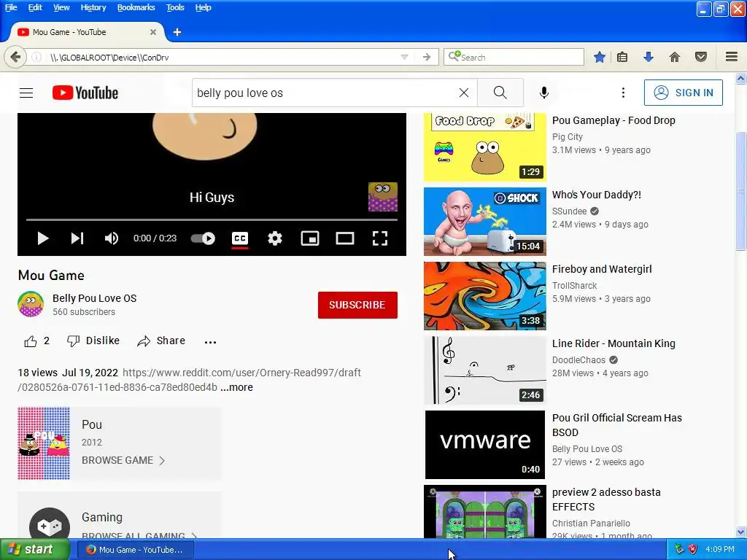
Task: Open preview 2 adesso basta EFFECTS video
Action: 606,499
